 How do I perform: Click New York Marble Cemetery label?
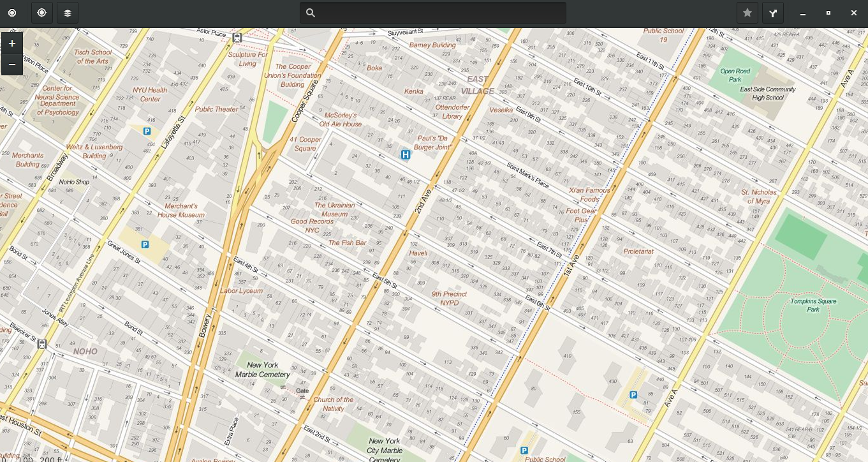tap(263, 369)
